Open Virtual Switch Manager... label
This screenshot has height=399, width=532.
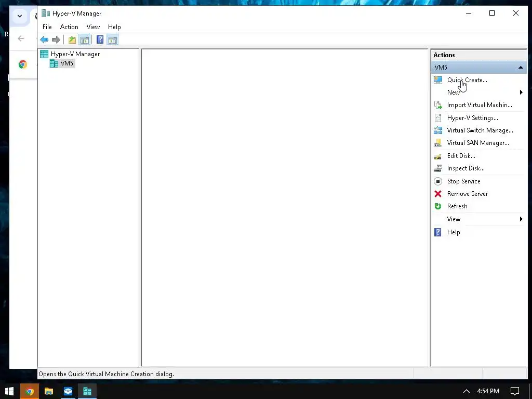[x=480, y=130]
